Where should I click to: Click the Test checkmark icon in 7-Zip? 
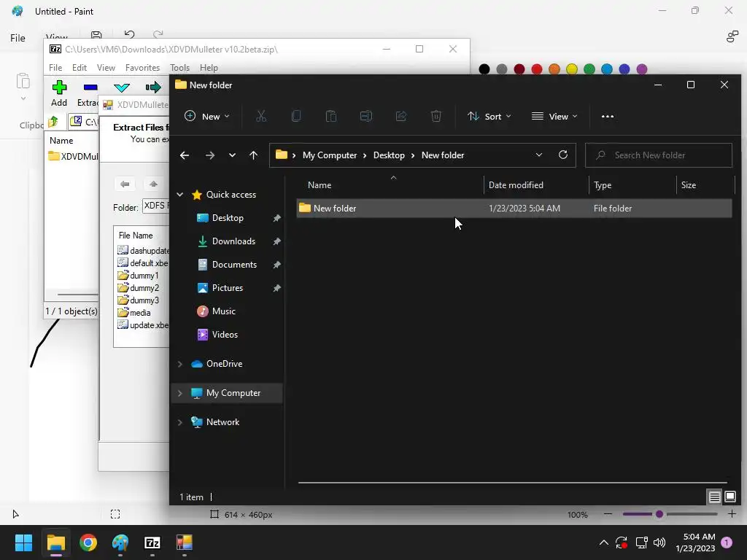(122, 87)
